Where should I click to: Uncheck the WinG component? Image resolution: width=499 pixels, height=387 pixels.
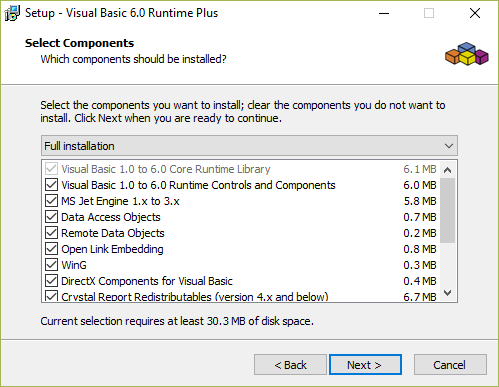[x=51, y=265]
